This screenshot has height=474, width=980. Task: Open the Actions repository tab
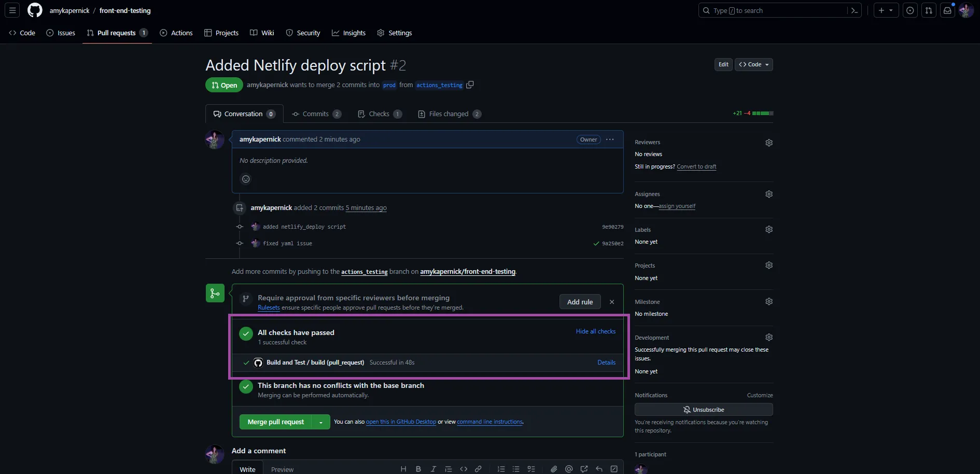pyautogui.click(x=176, y=33)
